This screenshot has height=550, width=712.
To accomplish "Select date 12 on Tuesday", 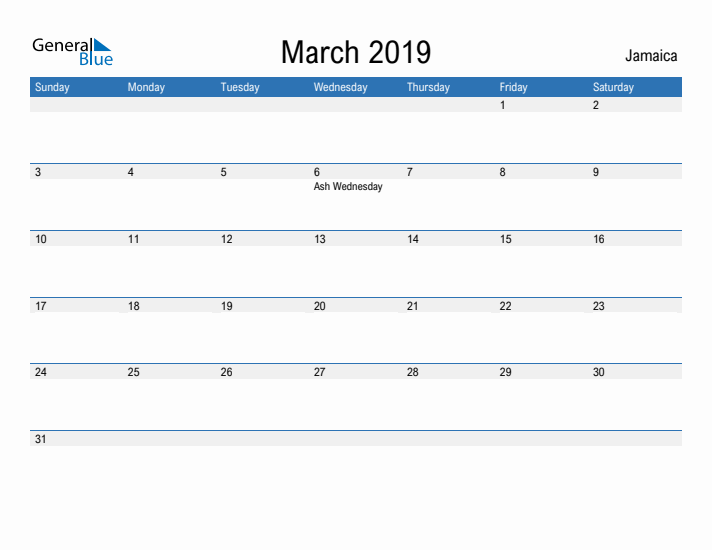I will pyautogui.click(x=227, y=239).
